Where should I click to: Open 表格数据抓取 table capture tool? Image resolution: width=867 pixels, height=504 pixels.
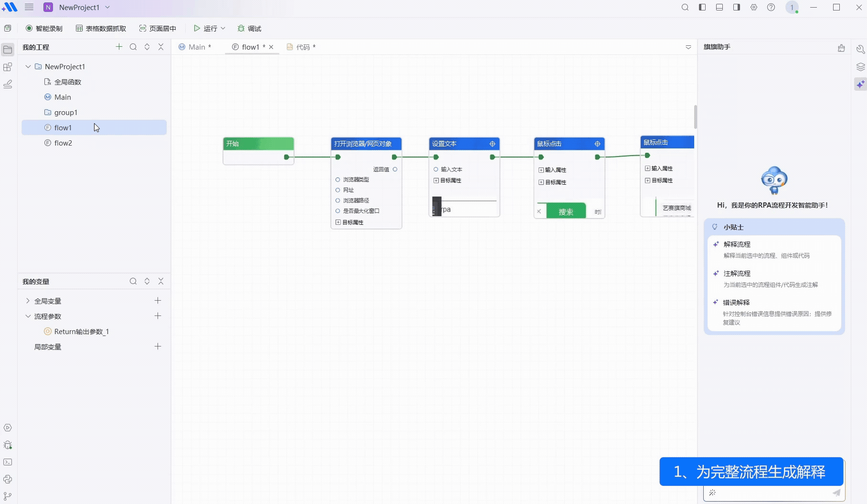(x=101, y=29)
